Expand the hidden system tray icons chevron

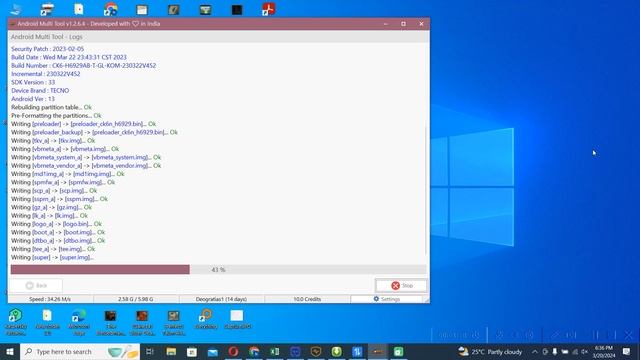tap(535, 351)
